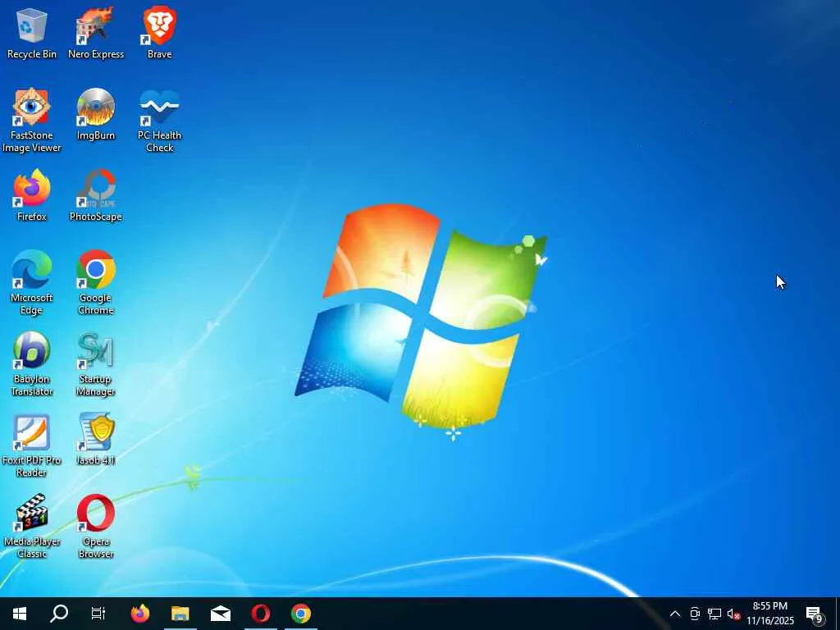This screenshot has width=840, height=630.
Task: Open the Action Center notifications icon
Action: (815, 614)
